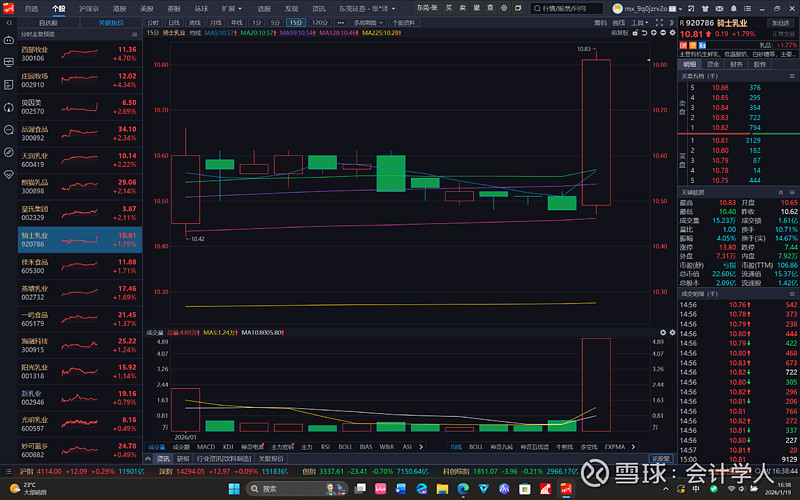Click the 加自选 button
The height and width of the screenshot is (500, 800).
[779, 21]
